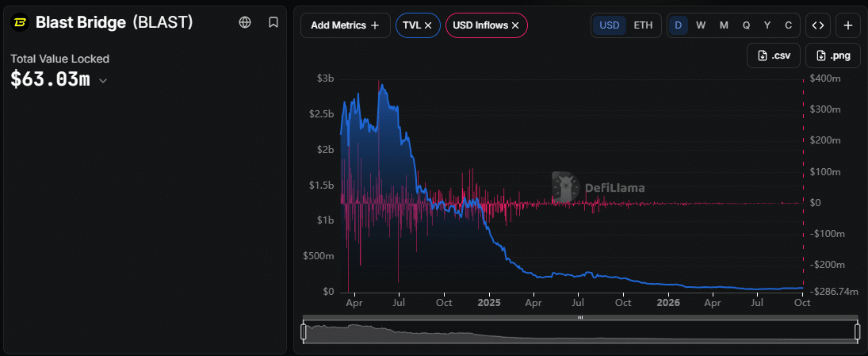868x356 pixels.
Task: Click the -$100m right axis label
Action: click(x=827, y=234)
